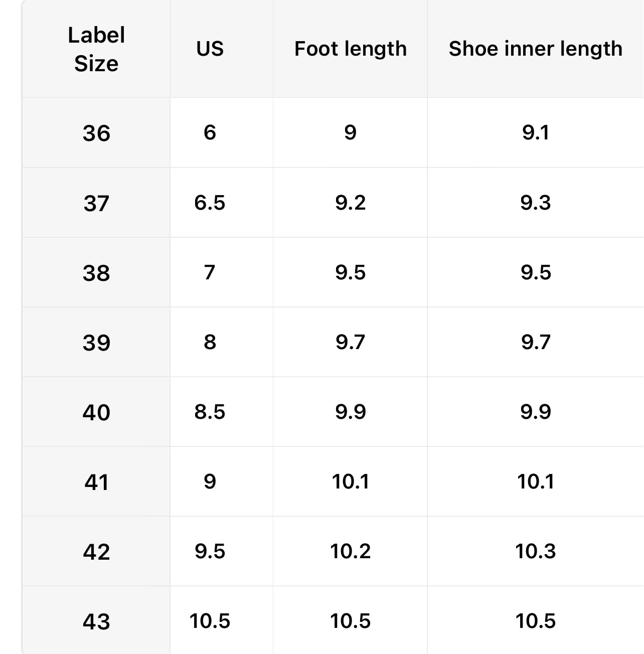Select label size 42 cell

(96, 551)
